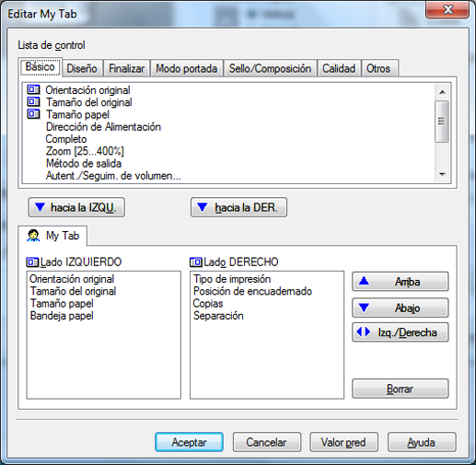Select the Calidad tab
The width and height of the screenshot is (476, 465).
click(x=339, y=68)
